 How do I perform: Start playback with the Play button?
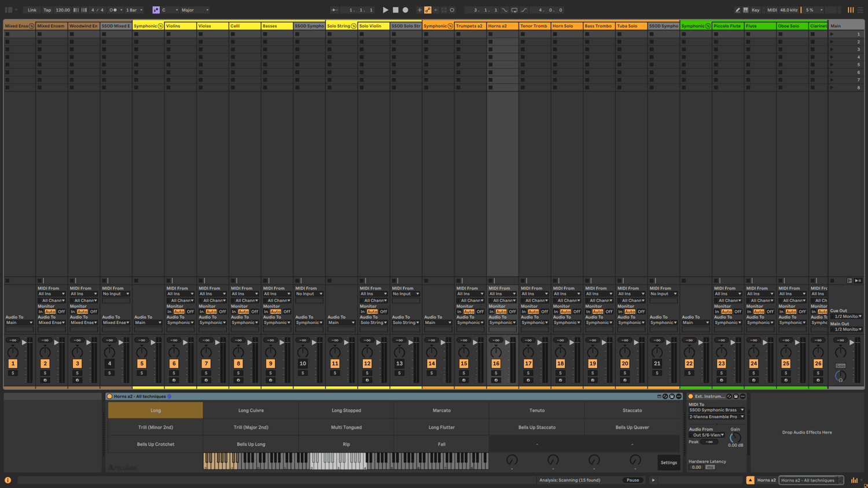click(385, 10)
